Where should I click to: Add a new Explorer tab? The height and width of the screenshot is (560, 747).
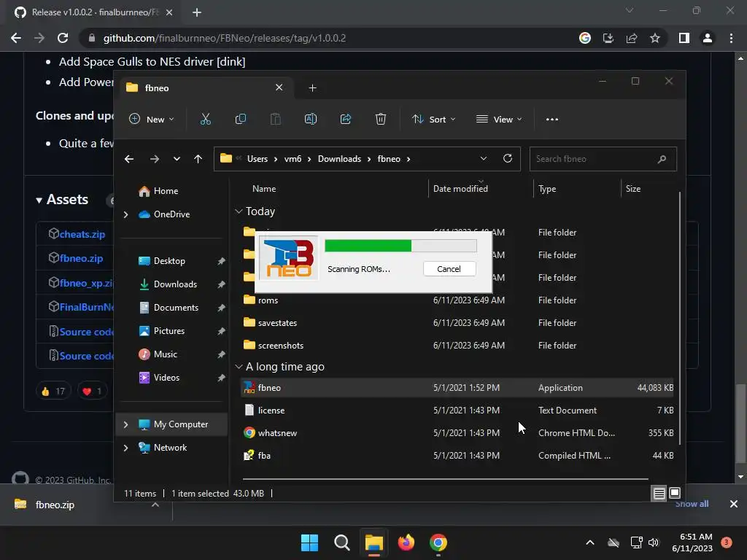pos(312,88)
